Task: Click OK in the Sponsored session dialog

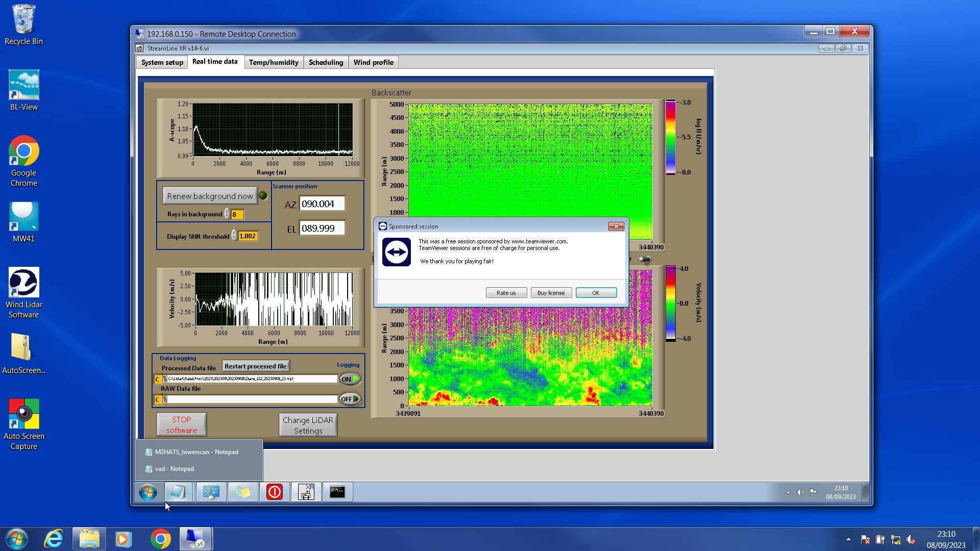Action: 596,293
